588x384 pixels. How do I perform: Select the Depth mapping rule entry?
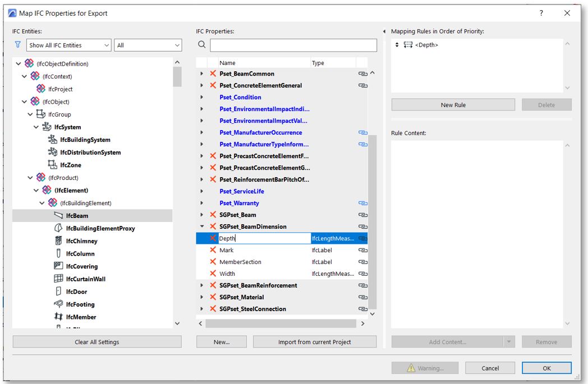pos(426,45)
